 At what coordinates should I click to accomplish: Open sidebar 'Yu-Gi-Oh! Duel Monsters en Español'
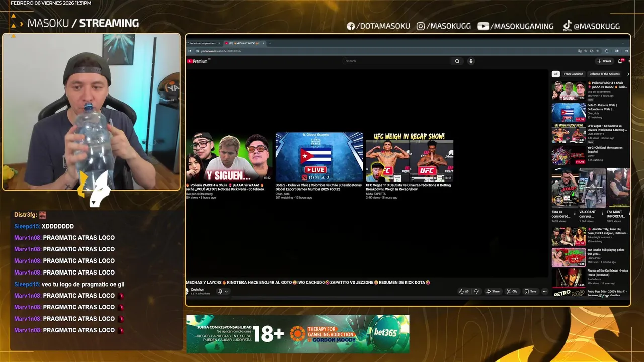[590, 155]
